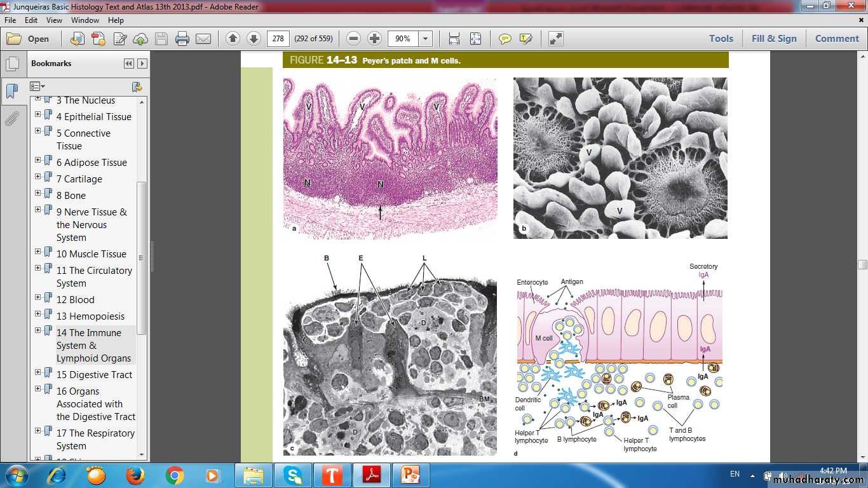The width and height of the screenshot is (868, 488).
Task: Open the Window menu
Action: [x=85, y=20]
